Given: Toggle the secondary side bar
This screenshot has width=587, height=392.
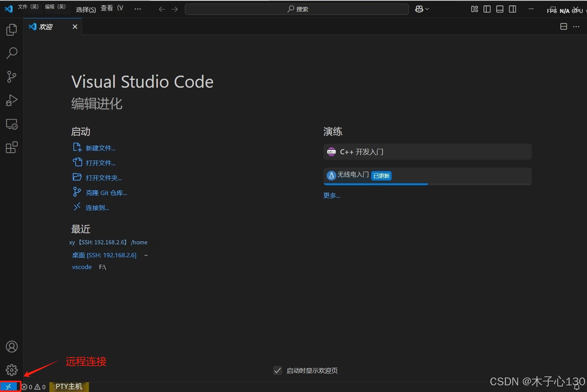Looking at the screenshot, I should tap(513, 9).
